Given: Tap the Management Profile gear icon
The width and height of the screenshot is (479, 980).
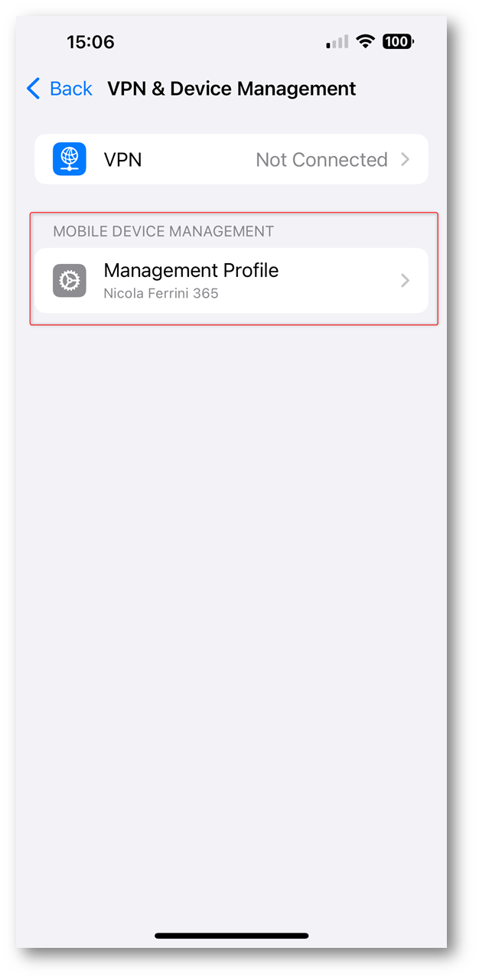Looking at the screenshot, I should [x=69, y=281].
